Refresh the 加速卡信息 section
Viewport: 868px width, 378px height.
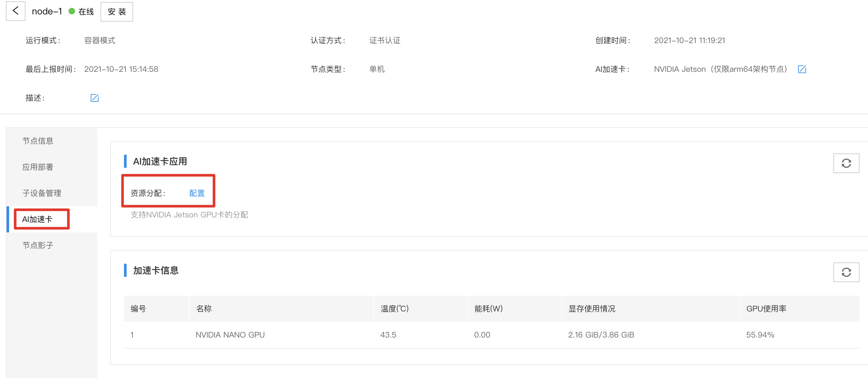click(846, 272)
